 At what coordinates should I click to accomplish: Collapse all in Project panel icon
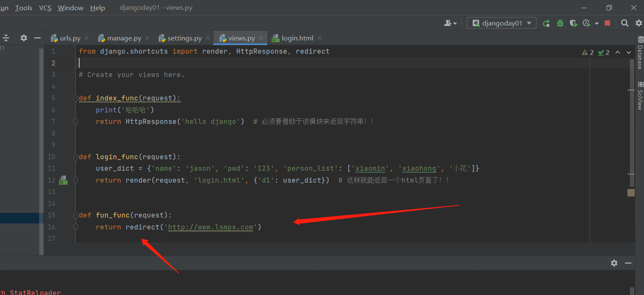(x=6, y=38)
